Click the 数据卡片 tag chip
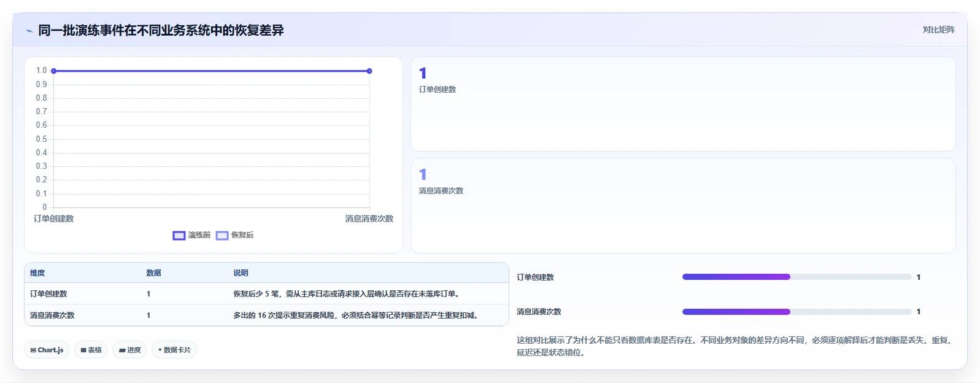 [x=174, y=350]
